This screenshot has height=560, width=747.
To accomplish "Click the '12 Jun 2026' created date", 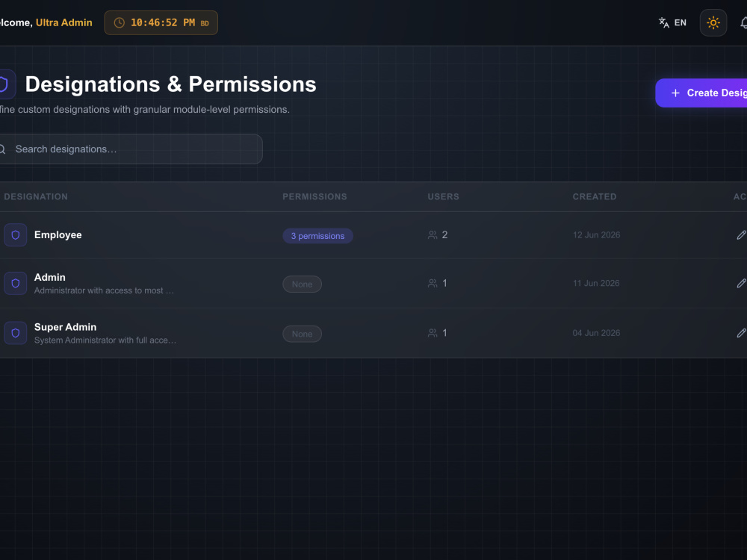I will pos(596,234).
